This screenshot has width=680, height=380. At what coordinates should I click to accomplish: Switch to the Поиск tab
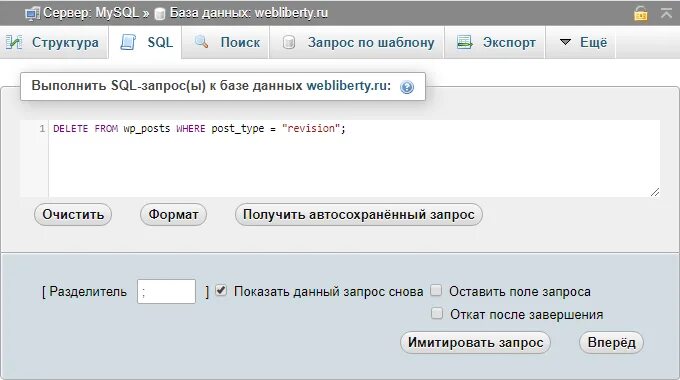(226, 43)
